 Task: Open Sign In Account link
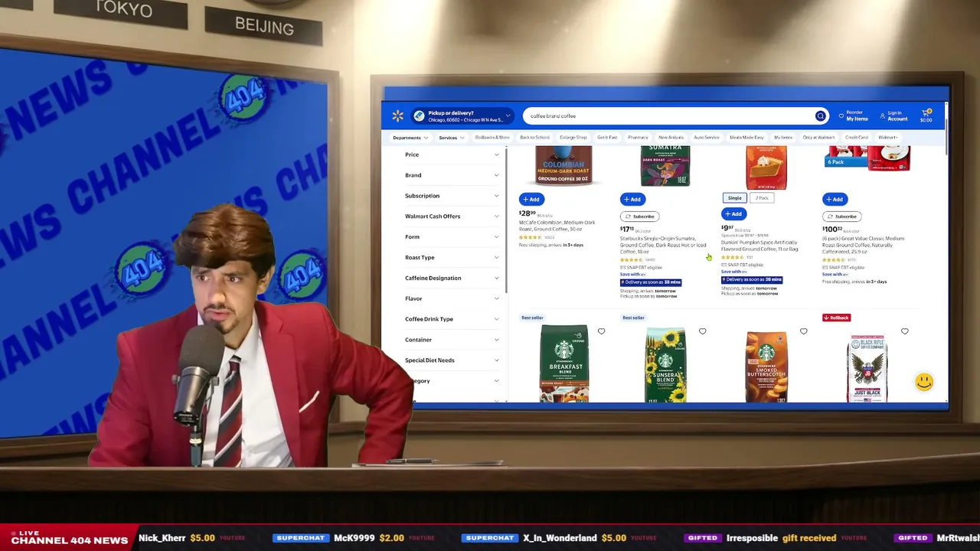coord(894,116)
